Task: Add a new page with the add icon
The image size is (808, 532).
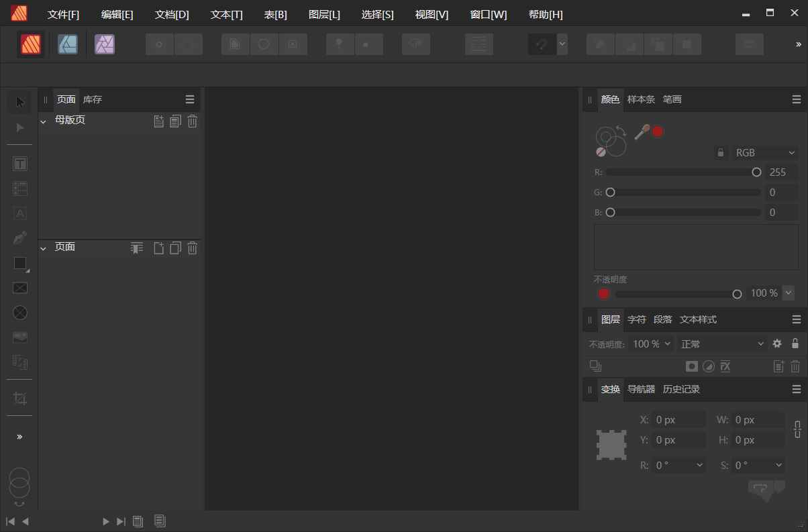Action: pos(158,248)
